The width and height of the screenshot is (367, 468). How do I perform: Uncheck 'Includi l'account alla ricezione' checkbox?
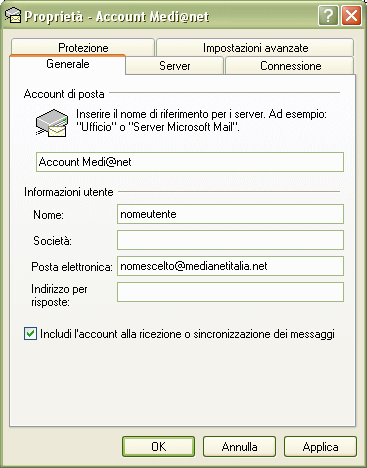[30, 334]
